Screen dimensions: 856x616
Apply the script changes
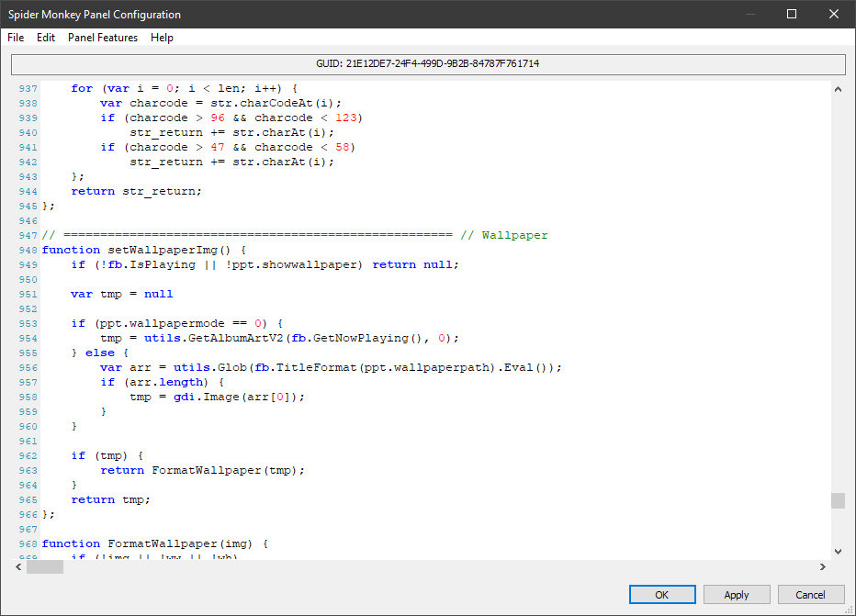(x=737, y=595)
